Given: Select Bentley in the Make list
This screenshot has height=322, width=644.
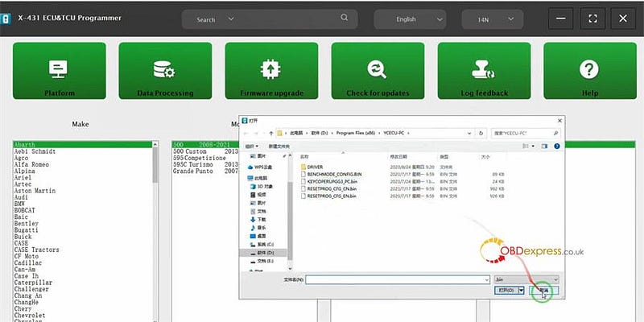Looking at the screenshot, I should (27, 224).
